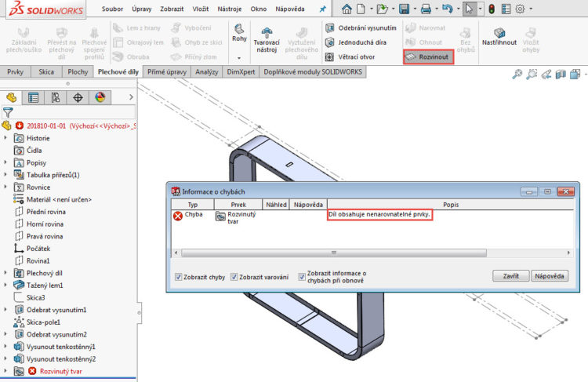Click Zoom to area icon in view toolbar
Viewport: 588px width, 382px height.
click(x=532, y=75)
